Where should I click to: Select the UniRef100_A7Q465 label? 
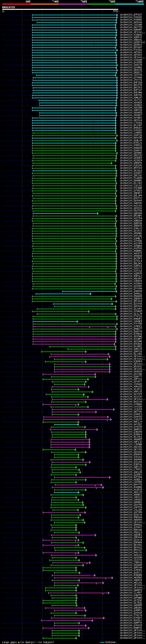click(131, 311)
